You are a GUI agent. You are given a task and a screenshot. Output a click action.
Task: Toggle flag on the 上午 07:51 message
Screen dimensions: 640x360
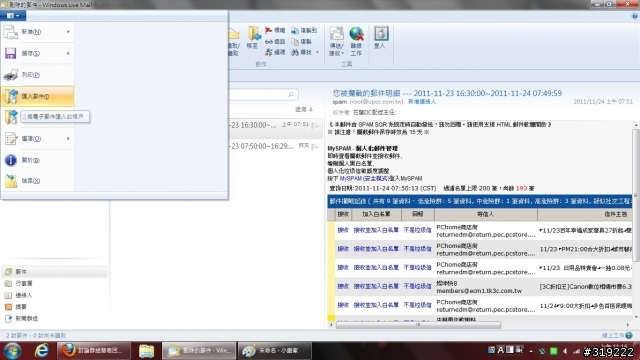pos(315,125)
